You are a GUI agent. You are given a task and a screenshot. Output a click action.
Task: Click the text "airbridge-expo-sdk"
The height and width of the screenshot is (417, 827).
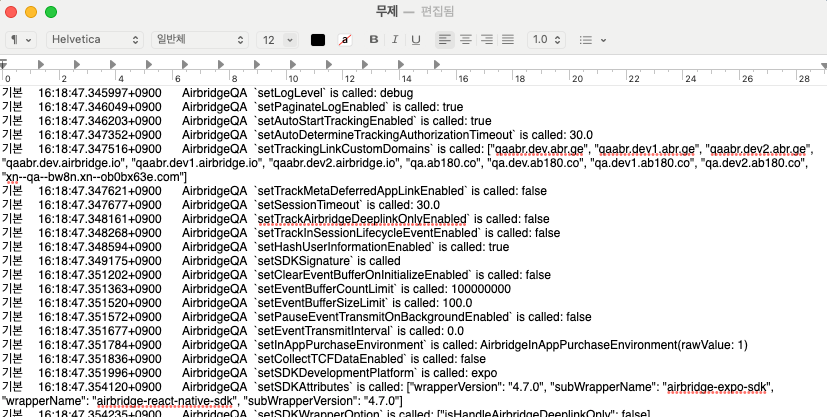tap(717, 387)
